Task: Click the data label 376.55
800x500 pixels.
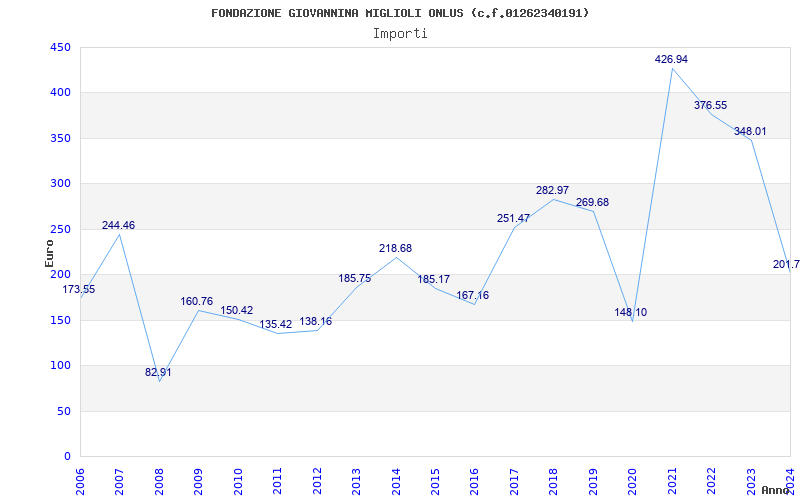Action: [x=711, y=106]
